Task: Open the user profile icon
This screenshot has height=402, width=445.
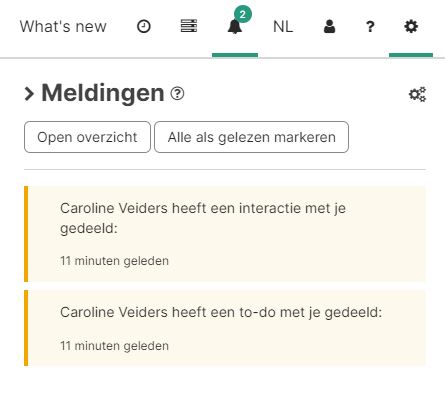Action: pos(329,26)
